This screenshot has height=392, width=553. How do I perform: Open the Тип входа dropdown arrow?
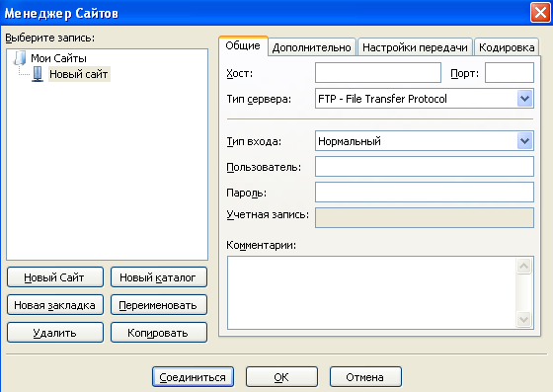pyautogui.click(x=524, y=141)
